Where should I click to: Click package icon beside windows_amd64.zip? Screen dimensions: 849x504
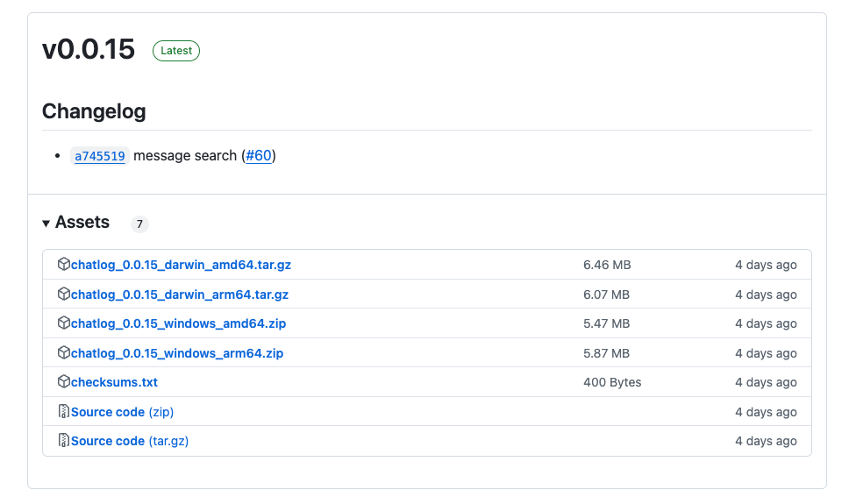point(63,323)
